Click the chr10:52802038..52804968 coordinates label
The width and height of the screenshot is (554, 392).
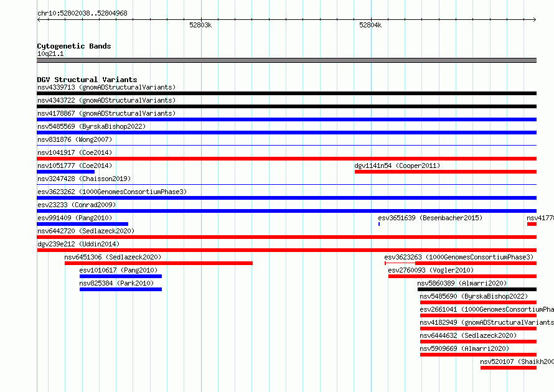[x=82, y=13]
